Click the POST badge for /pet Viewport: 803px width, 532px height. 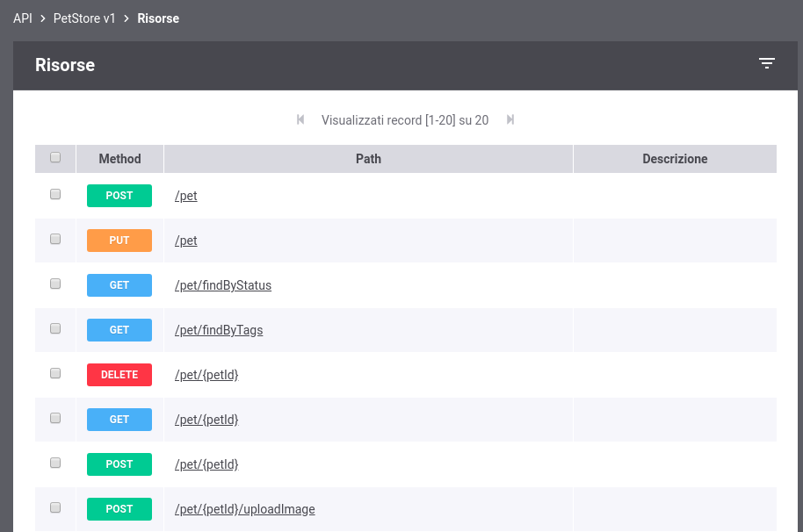click(119, 196)
